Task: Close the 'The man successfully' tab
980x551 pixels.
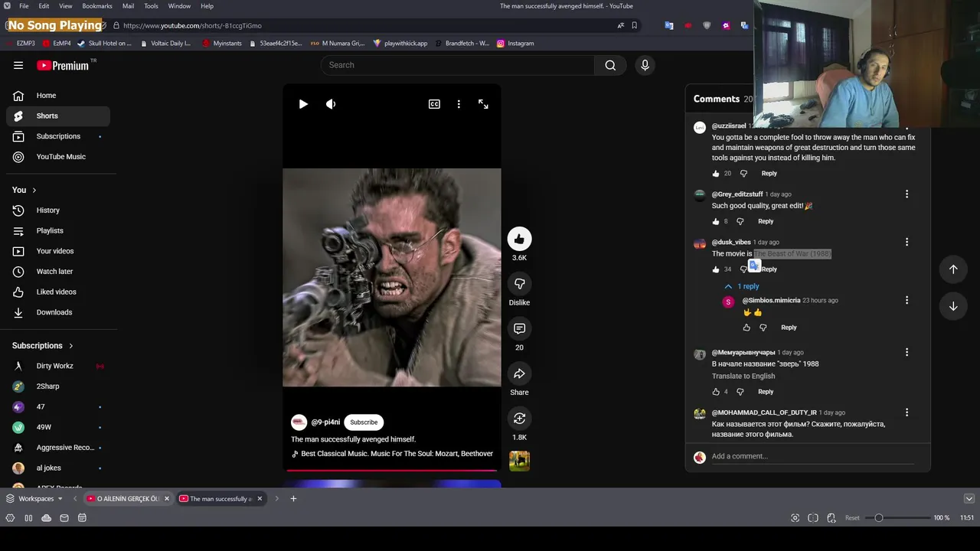Action: coord(260,499)
